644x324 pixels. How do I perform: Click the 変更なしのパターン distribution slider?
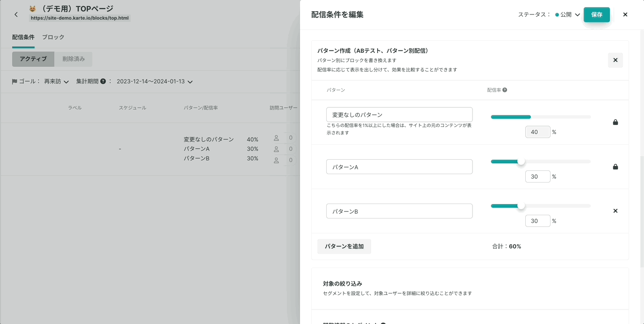(540, 117)
